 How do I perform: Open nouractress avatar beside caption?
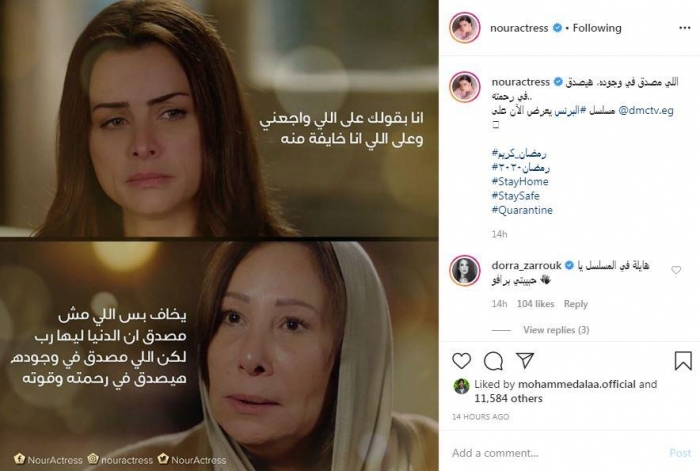465,87
